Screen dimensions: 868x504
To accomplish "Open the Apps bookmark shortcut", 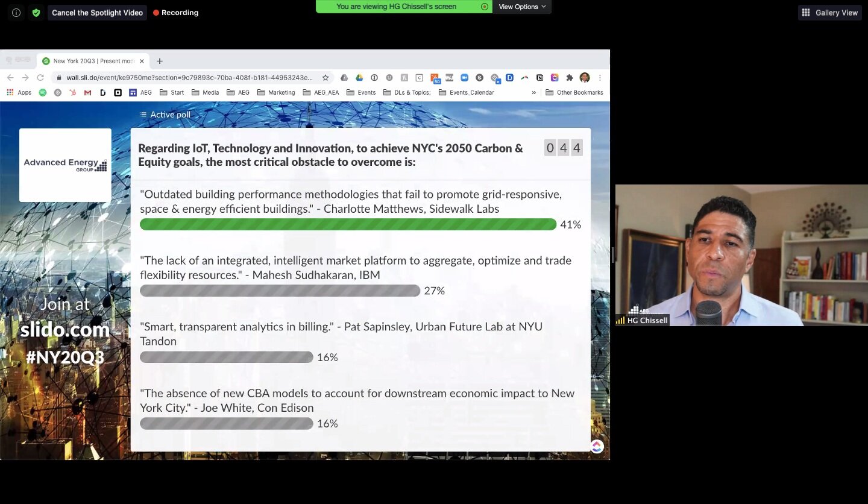I will tap(19, 93).
